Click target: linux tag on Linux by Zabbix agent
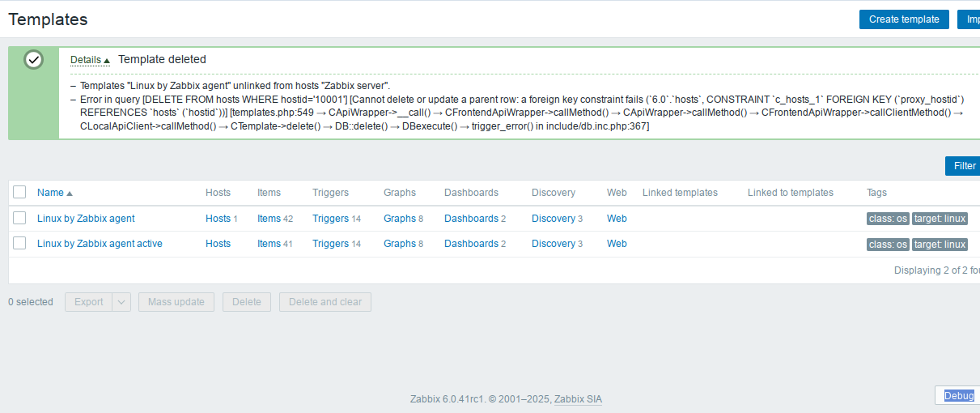The height and width of the screenshot is (413, 980). [940, 219]
